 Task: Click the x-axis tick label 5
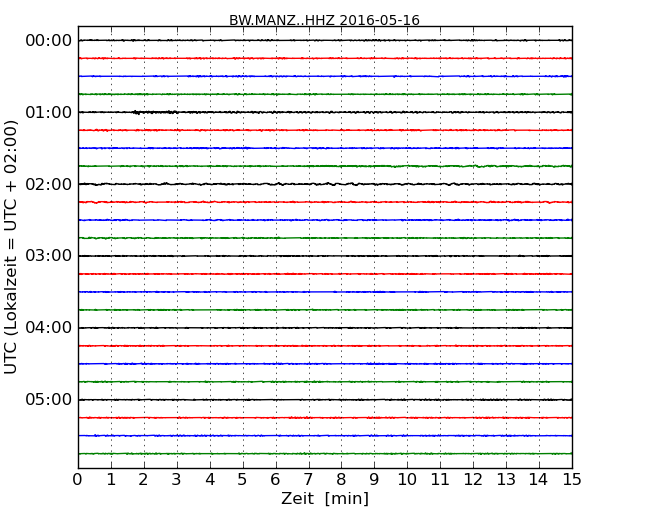(242, 480)
